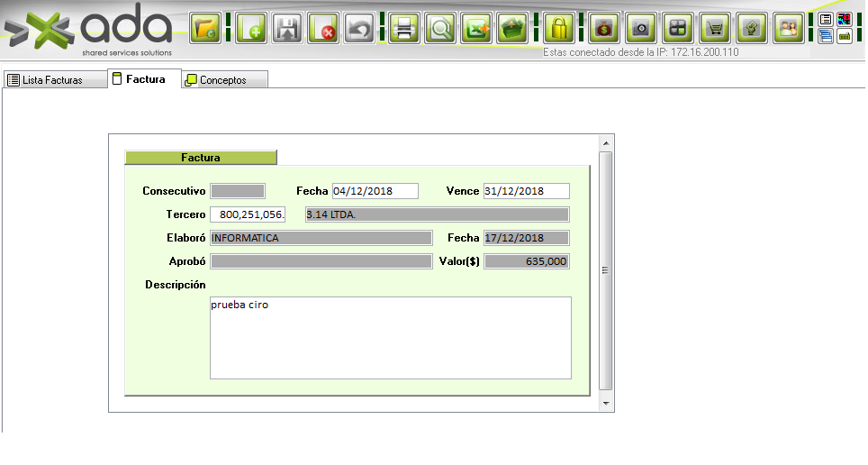Click the connected IP status text
The width and height of the screenshot is (868, 465).
[640, 52]
